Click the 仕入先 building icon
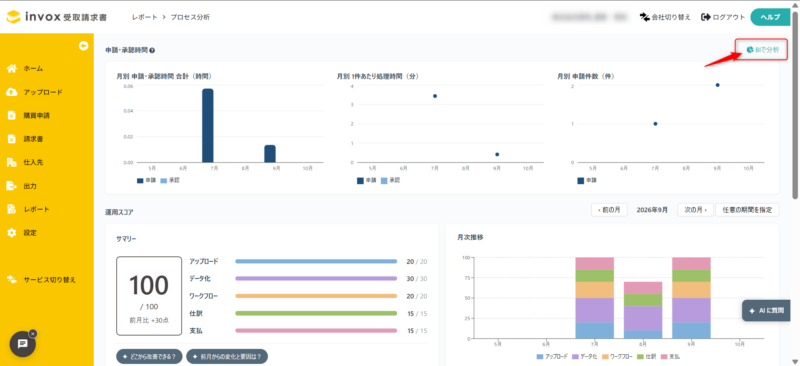 (12, 162)
